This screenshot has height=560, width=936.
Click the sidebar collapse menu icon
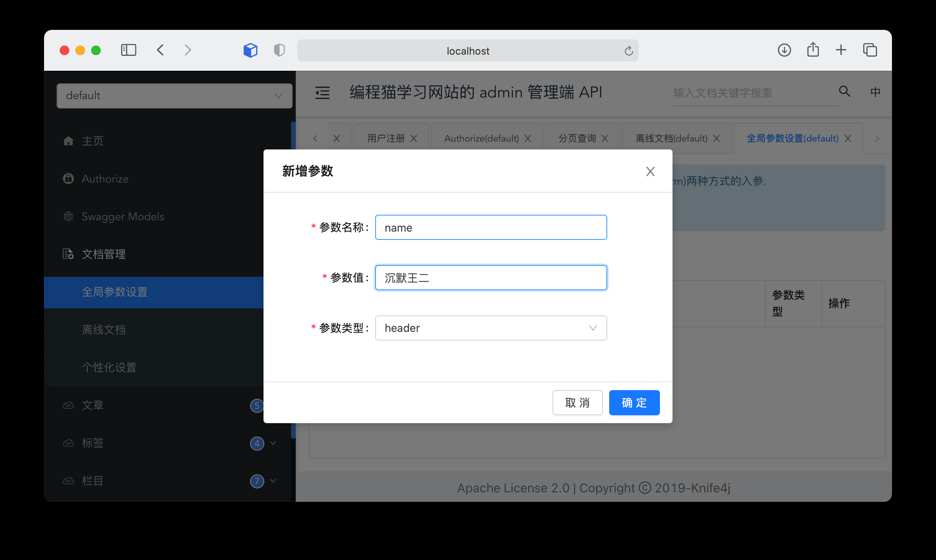pos(322,93)
